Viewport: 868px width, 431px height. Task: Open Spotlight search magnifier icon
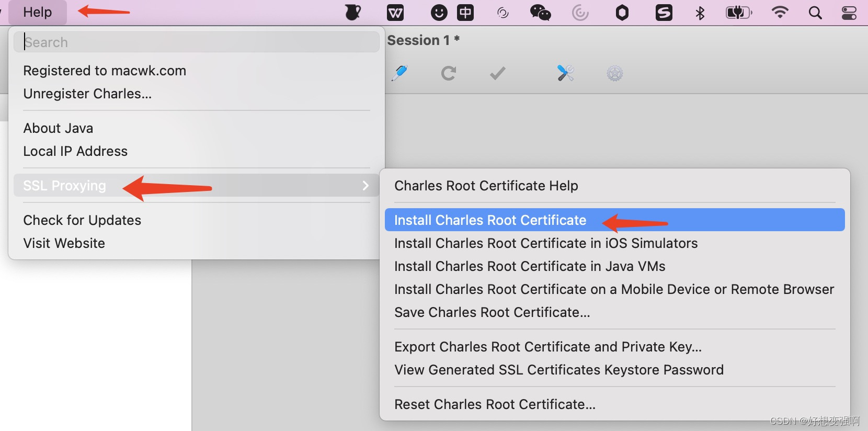(x=815, y=13)
